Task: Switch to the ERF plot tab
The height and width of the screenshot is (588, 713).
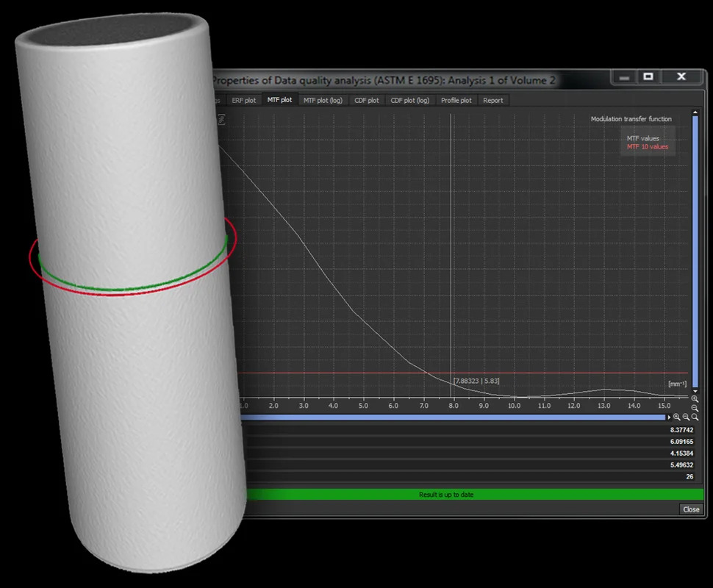Action: point(244,100)
